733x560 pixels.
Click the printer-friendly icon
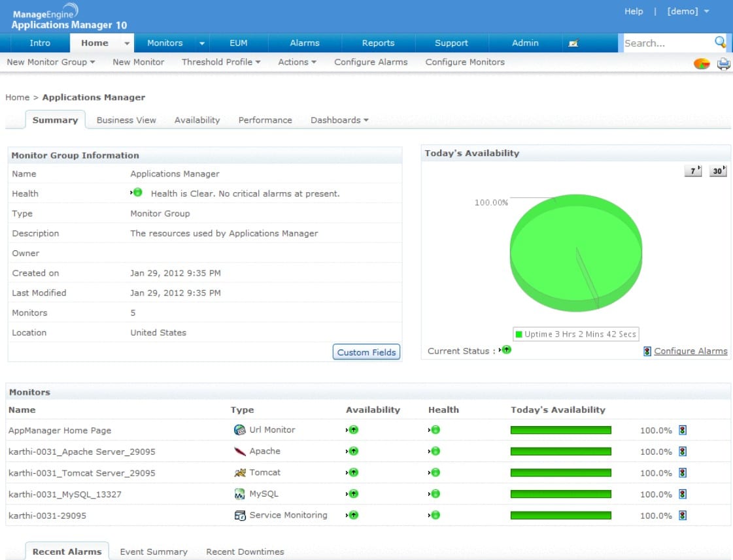[x=723, y=63]
